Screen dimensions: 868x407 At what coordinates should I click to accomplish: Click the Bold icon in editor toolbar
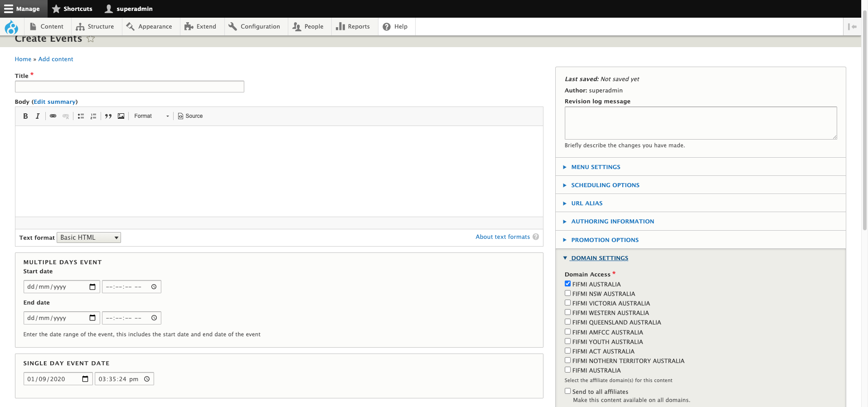click(x=25, y=116)
